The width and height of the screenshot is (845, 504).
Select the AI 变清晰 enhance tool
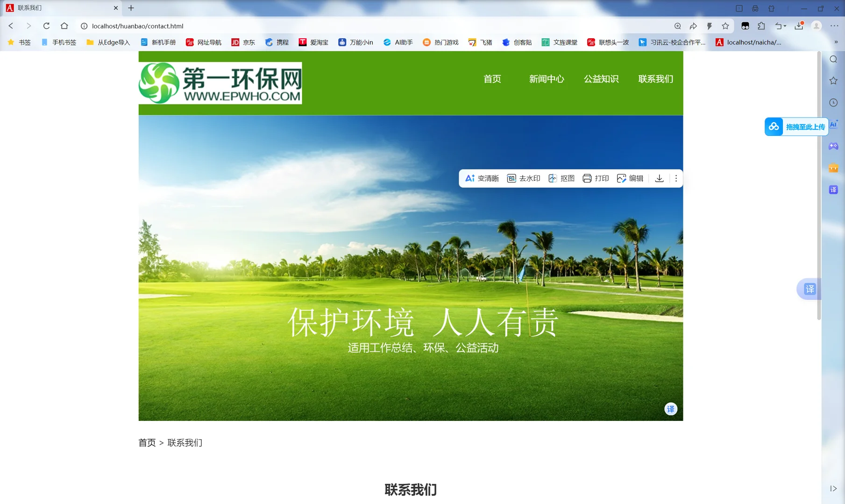coord(481,178)
